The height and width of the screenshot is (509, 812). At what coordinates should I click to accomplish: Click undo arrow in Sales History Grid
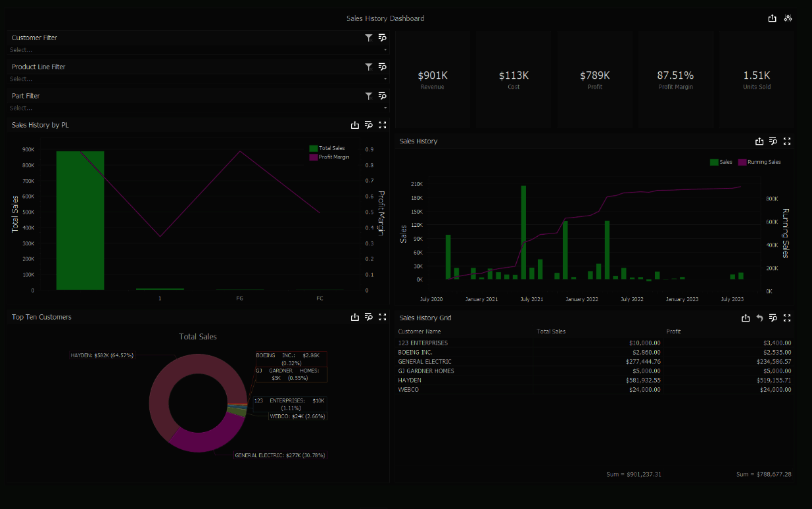point(759,318)
